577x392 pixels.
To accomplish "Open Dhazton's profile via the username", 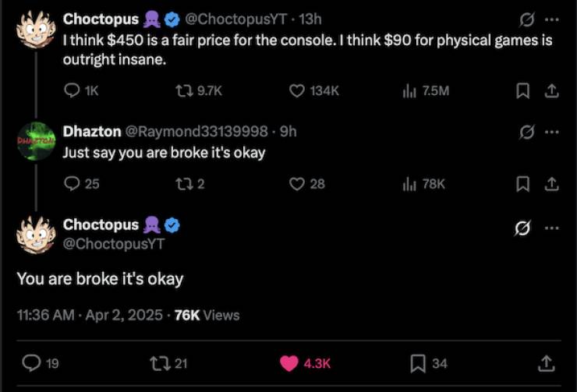I will 91,132.
